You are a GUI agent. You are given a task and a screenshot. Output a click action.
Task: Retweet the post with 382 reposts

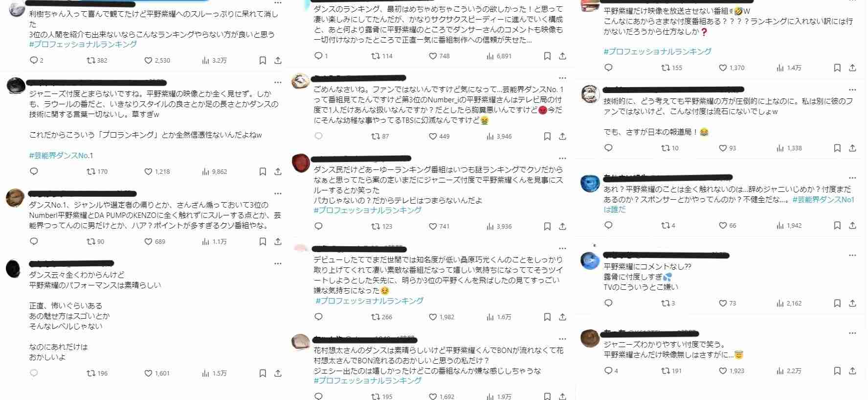97,61
